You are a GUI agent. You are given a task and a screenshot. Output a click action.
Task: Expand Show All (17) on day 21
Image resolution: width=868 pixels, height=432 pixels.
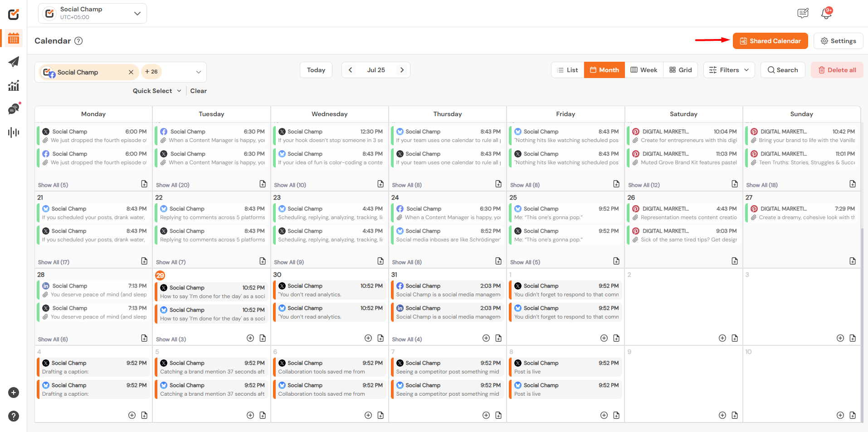pos(54,262)
